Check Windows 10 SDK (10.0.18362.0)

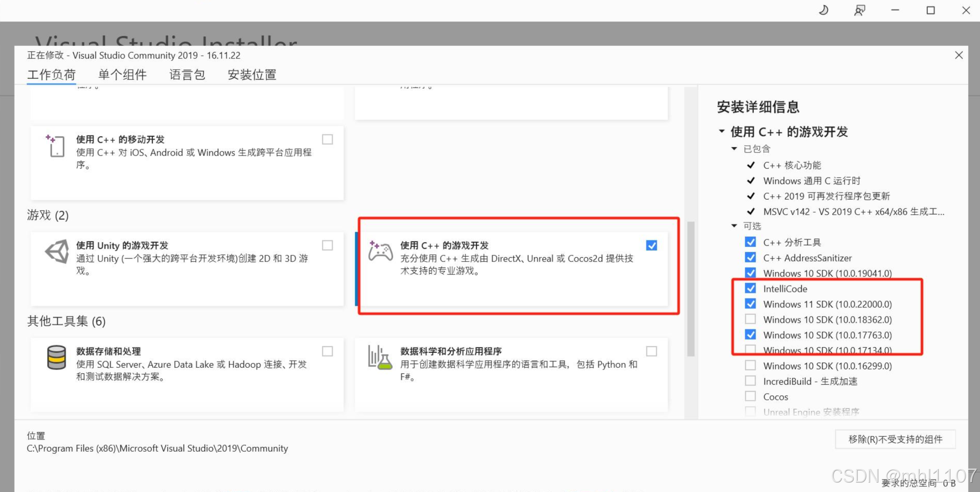point(750,319)
